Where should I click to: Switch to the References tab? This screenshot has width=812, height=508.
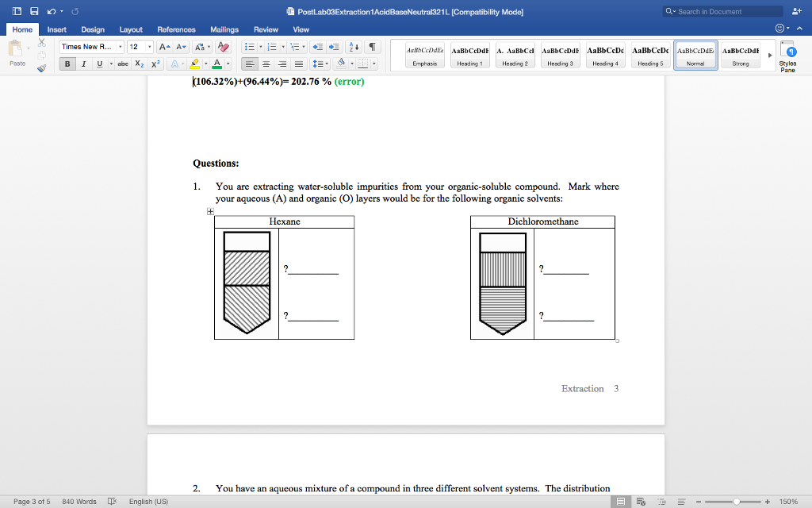point(176,29)
